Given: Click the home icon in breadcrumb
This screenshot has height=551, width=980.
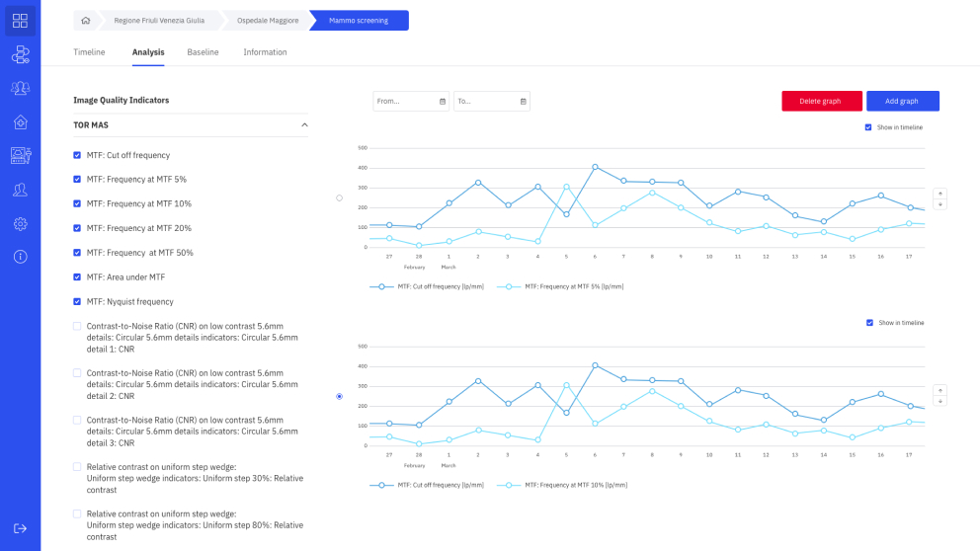Looking at the screenshot, I should click(86, 21).
